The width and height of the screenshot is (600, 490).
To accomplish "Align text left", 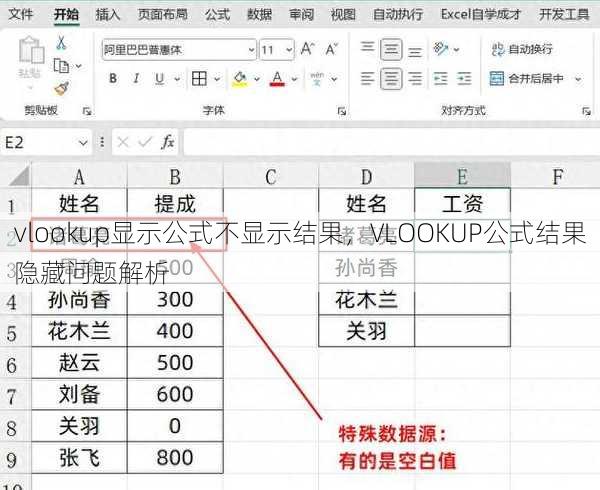I will [367, 79].
